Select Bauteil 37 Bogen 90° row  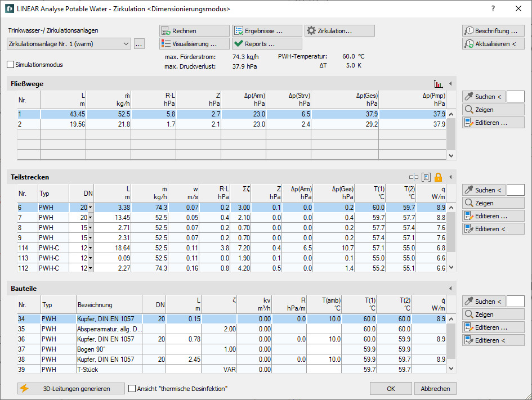[x=232, y=349]
